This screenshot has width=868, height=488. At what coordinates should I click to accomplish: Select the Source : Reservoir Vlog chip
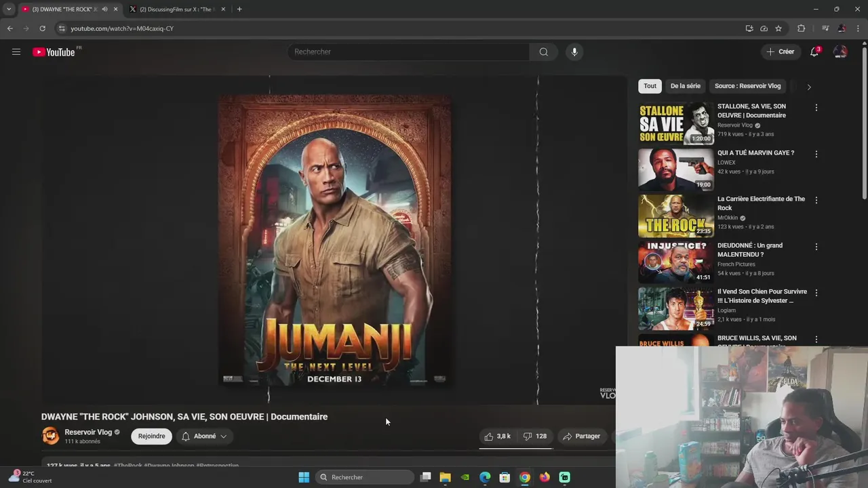747,86
